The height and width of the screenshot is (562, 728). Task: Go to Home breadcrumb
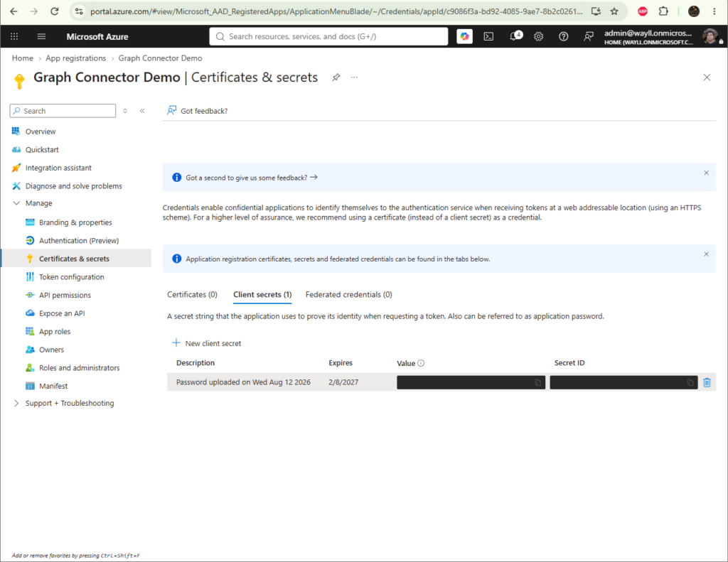click(22, 58)
